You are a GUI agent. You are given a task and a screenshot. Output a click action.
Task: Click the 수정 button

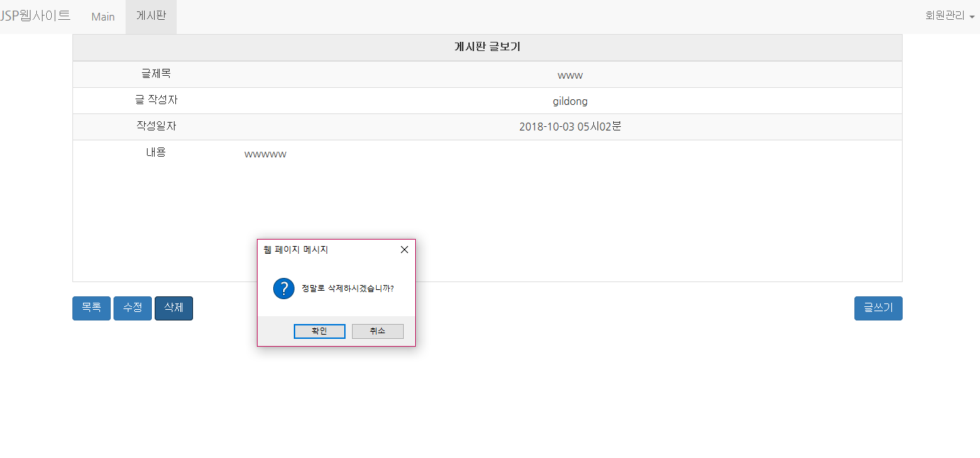pos(133,308)
